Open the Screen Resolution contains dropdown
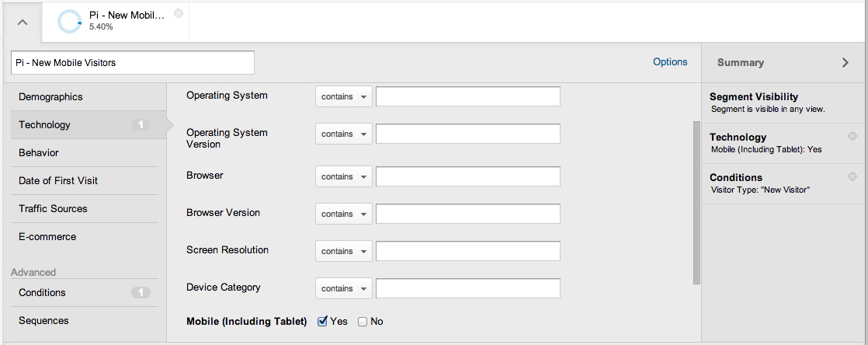Screen dimensions: 868x345 pos(344,251)
